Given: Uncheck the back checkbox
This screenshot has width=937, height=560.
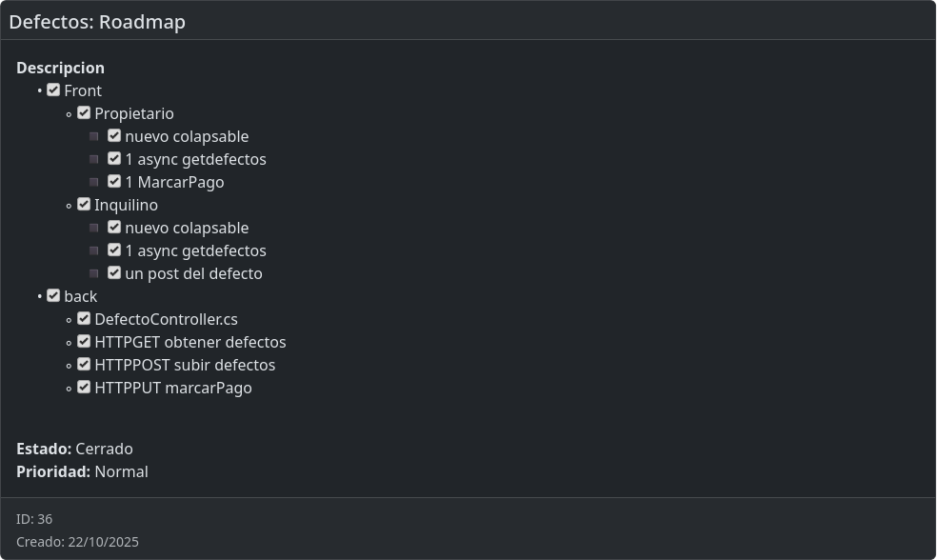Looking at the screenshot, I should 53,296.
